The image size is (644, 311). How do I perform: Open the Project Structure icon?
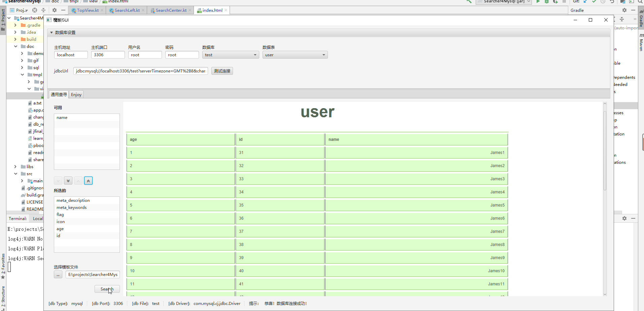pos(623,1)
